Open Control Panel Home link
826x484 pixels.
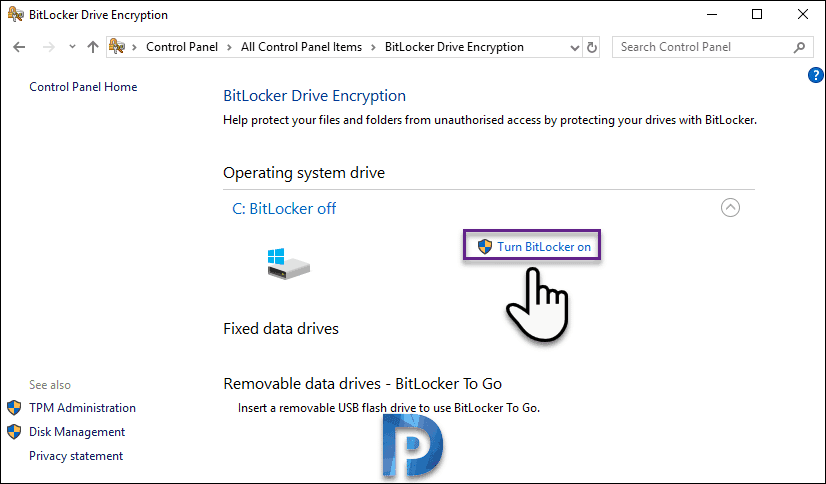tap(83, 87)
